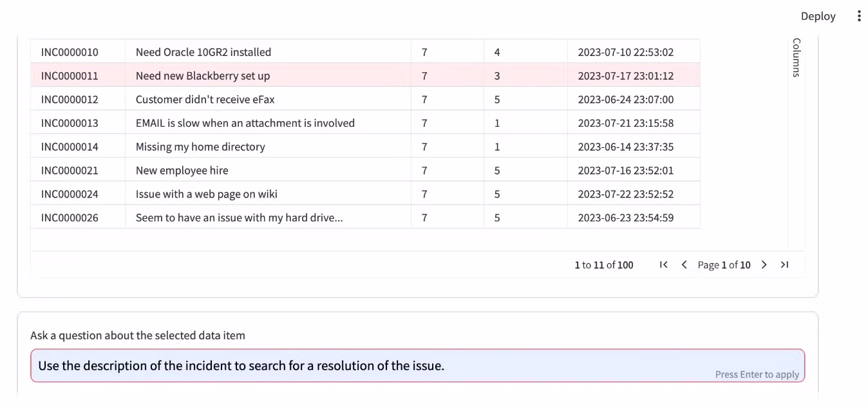Advance to the next page of incidents
The height and width of the screenshot is (408, 868).
click(764, 264)
